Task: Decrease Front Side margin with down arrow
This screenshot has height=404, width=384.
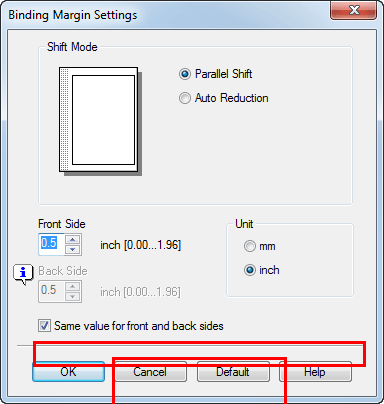Action: click(x=73, y=250)
